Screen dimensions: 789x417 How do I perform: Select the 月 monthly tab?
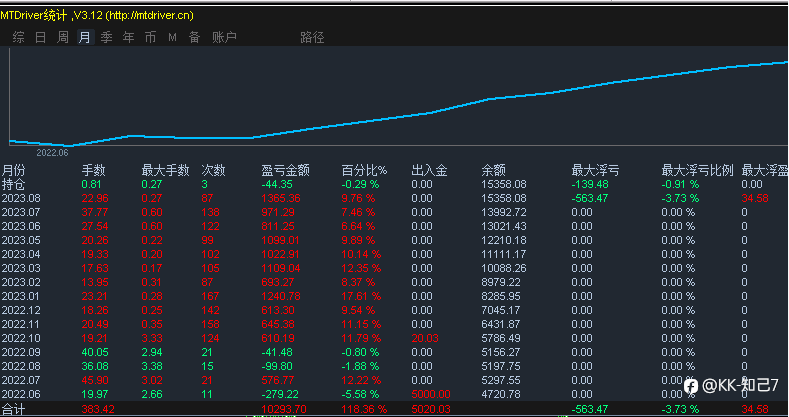click(85, 37)
